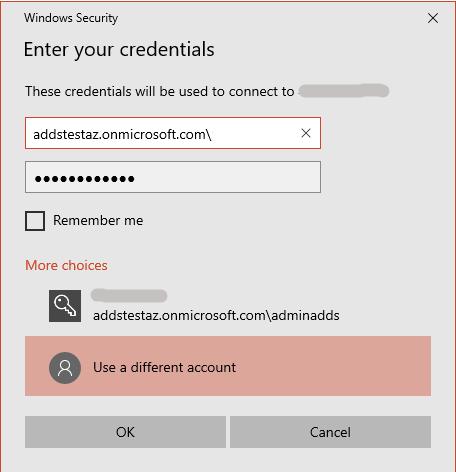The width and height of the screenshot is (456, 472).
Task: Click the blurred name above adminadds account
Action: 129,296
